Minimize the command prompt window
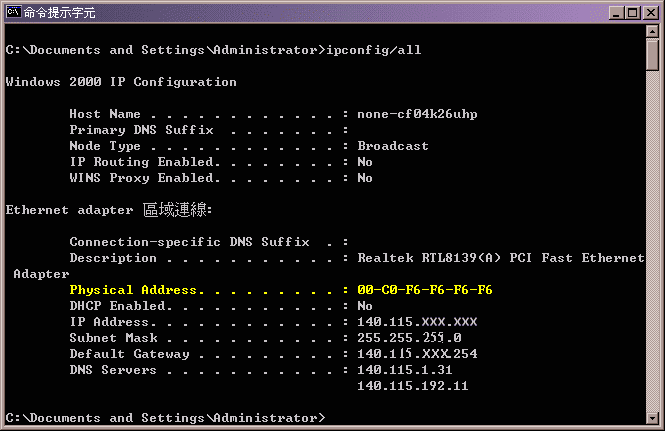Viewport: 665px width, 431px height. [612, 13]
